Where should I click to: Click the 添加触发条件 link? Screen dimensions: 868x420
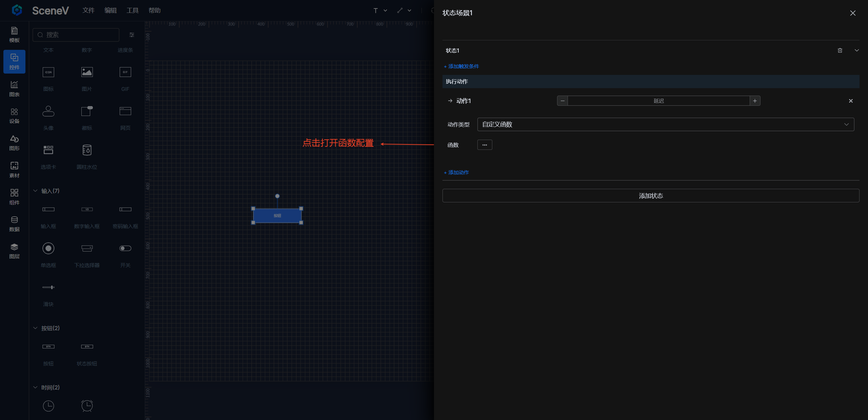(461, 66)
